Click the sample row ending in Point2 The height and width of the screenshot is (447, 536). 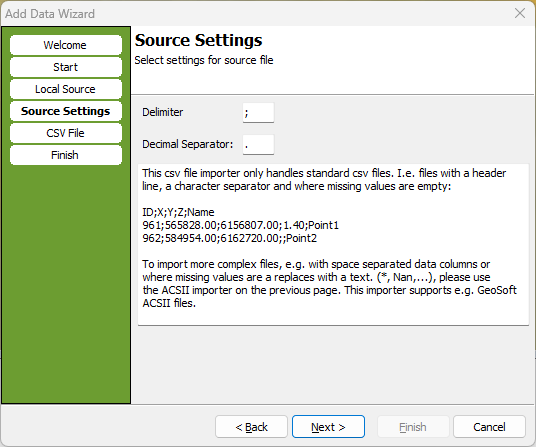[x=229, y=238]
